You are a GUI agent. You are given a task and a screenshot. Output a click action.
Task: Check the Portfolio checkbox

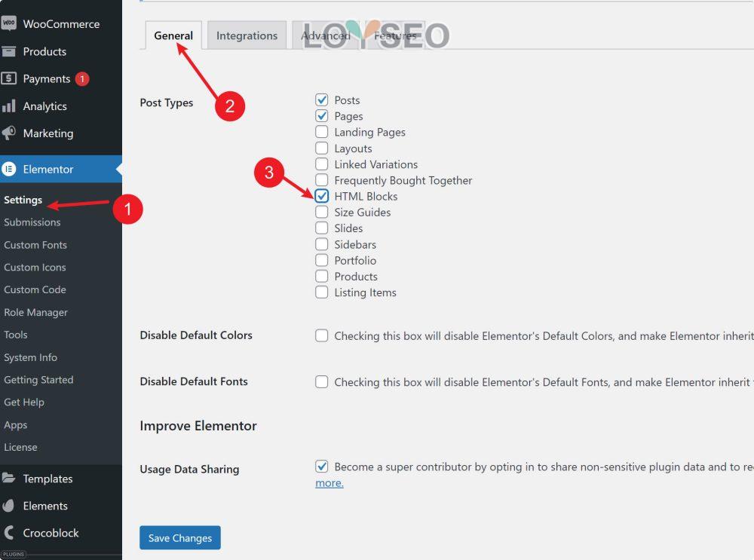pyautogui.click(x=322, y=260)
